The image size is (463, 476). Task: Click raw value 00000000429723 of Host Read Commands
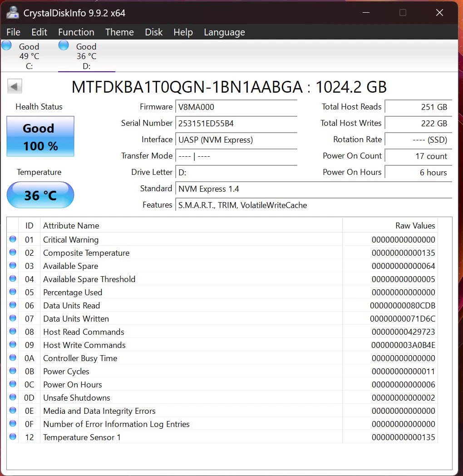(403, 332)
